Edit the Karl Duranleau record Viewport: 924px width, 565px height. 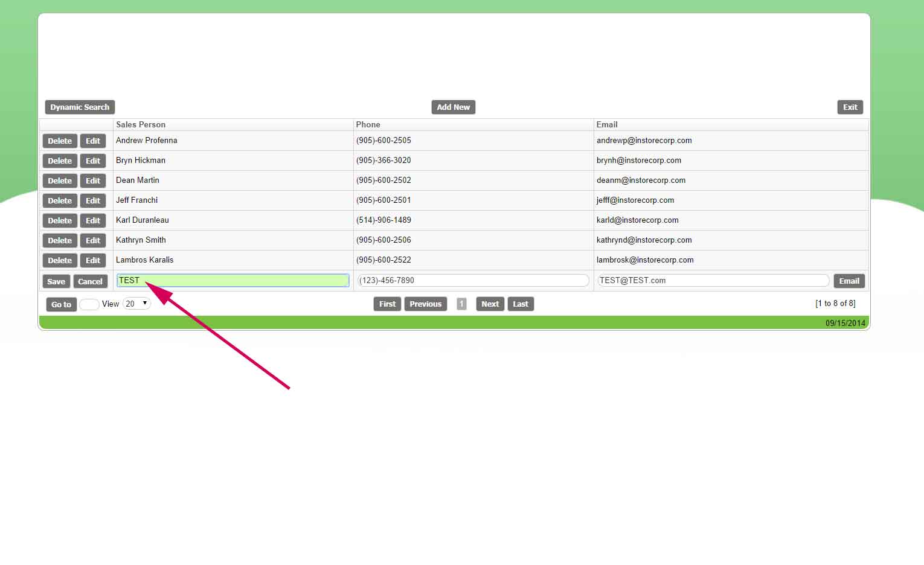(93, 221)
